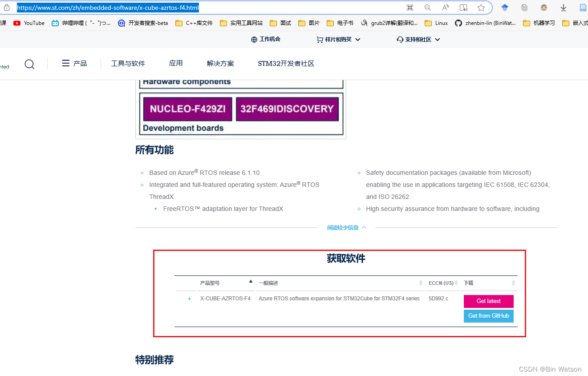Expand the 支持和社区 dropdown
Viewport: 588px width, 376px height.
tap(418, 39)
